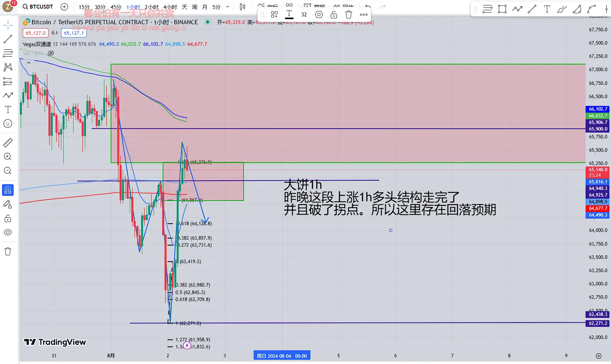Click the TradingView logo

point(55,342)
